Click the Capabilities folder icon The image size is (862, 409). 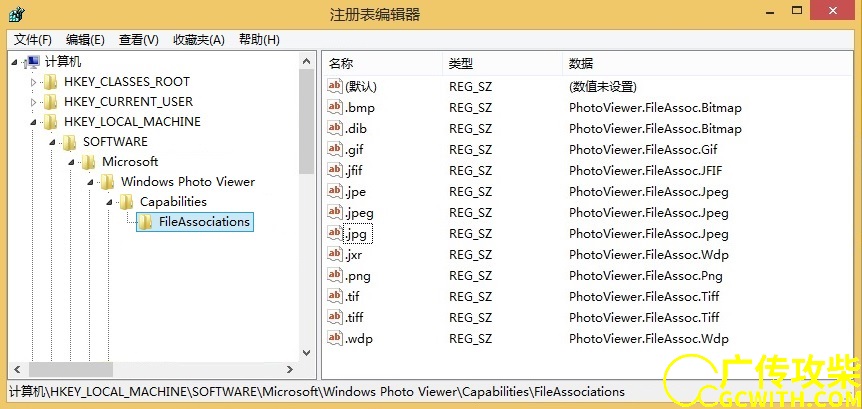pyautogui.click(x=126, y=202)
